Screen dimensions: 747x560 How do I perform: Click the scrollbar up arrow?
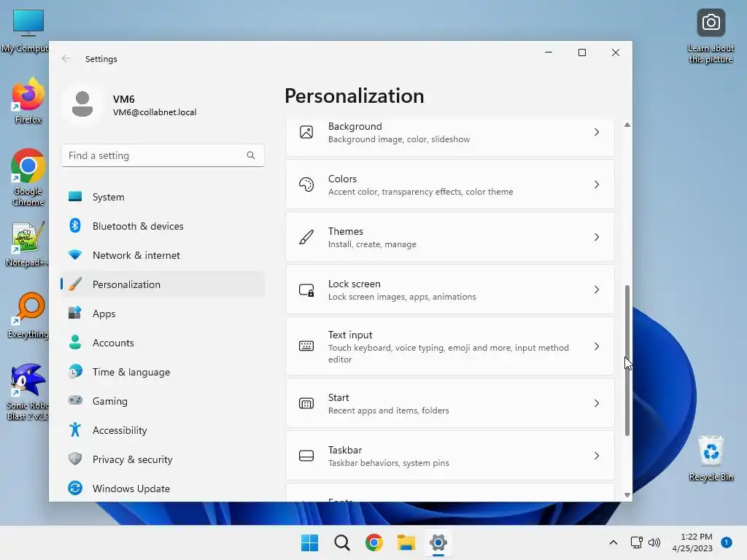[627, 125]
